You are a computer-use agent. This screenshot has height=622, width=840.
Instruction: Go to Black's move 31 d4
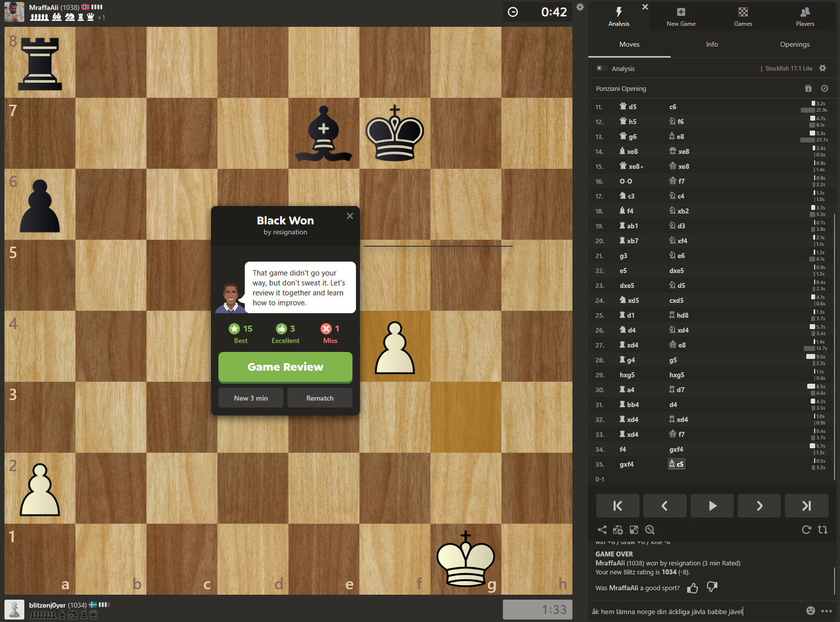(x=673, y=405)
